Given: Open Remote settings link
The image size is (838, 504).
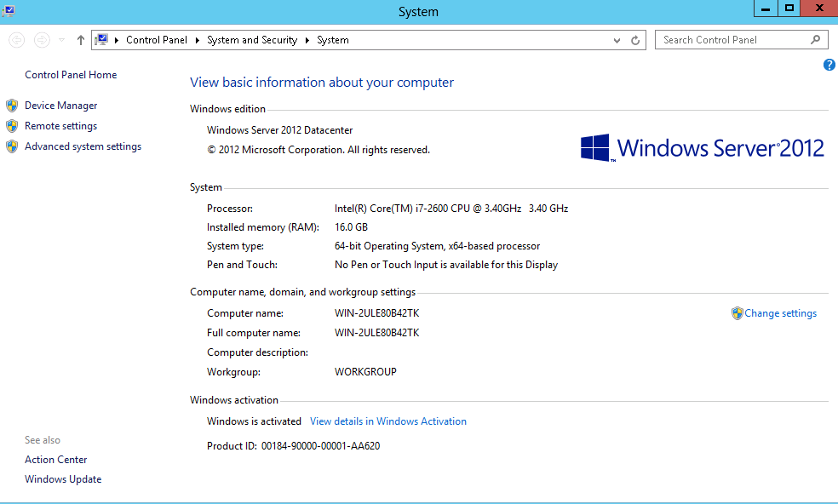Looking at the screenshot, I should coord(61,126).
